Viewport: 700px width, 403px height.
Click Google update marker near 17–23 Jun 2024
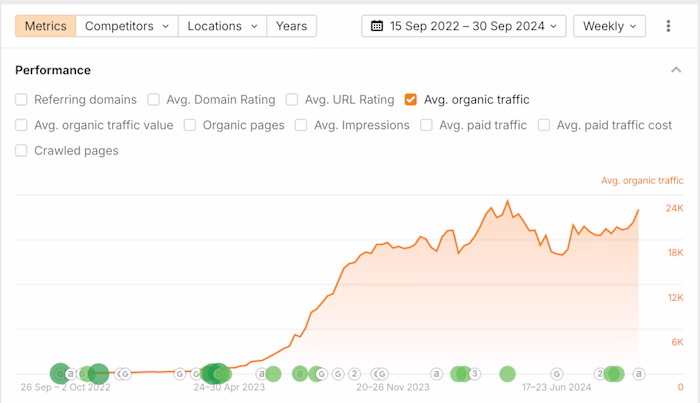pyautogui.click(x=557, y=374)
